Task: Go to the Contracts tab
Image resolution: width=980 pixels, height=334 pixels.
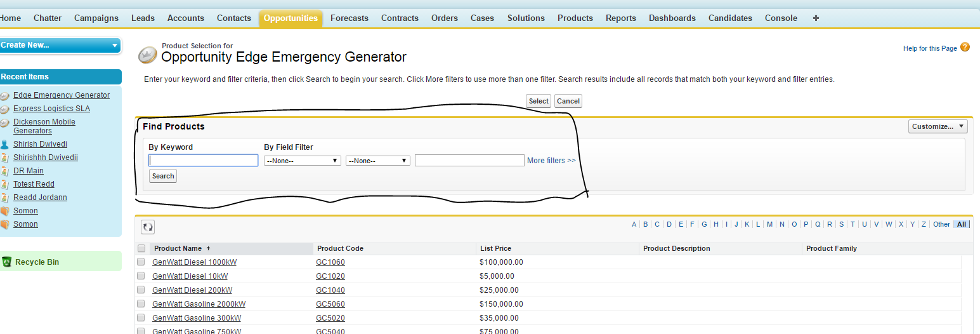Action: pos(400,18)
